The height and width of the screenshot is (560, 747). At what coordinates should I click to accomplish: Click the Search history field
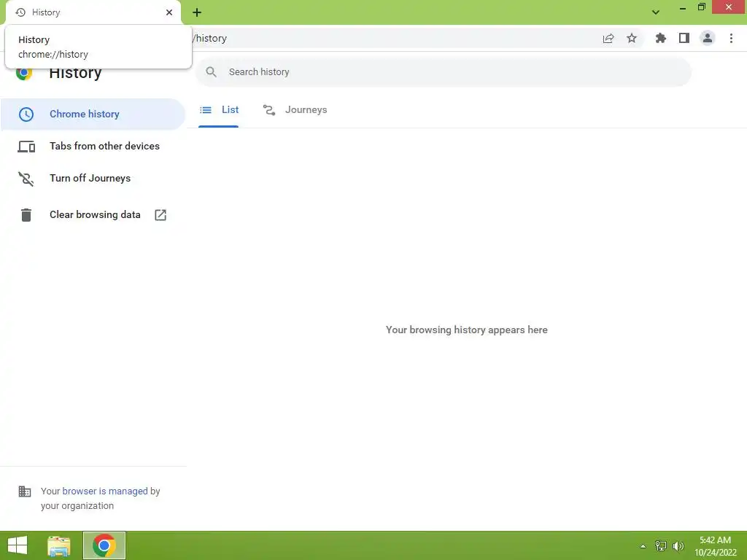443,72
